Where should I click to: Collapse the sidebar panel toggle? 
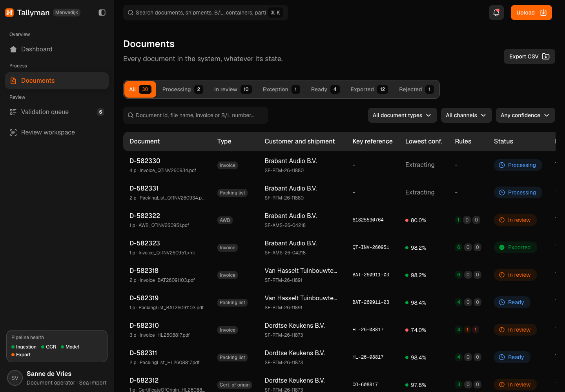click(102, 13)
